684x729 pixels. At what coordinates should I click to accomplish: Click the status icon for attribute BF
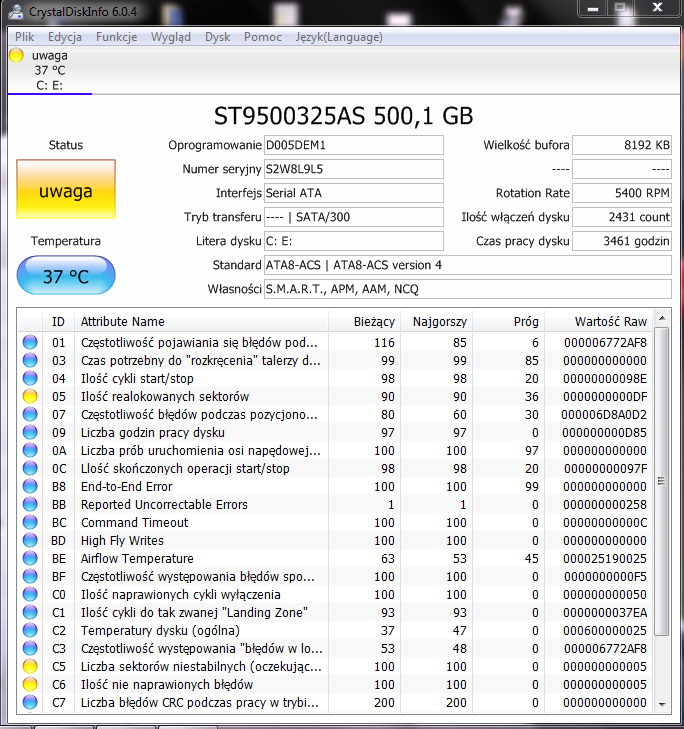click(30, 577)
